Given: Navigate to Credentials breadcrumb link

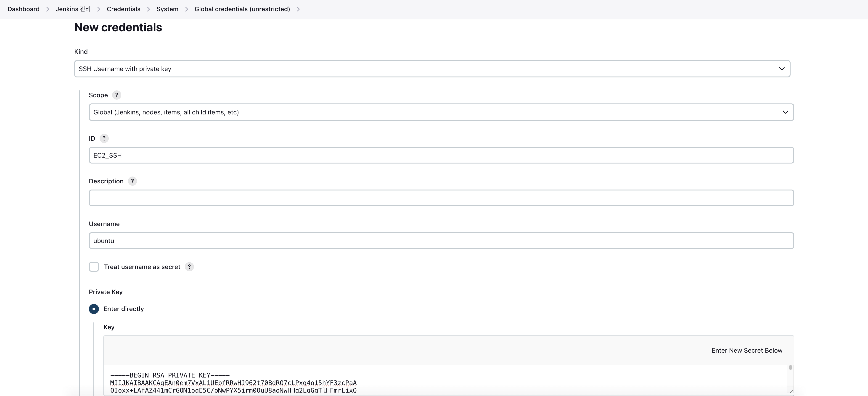Looking at the screenshot, I should tap(123, 9).
